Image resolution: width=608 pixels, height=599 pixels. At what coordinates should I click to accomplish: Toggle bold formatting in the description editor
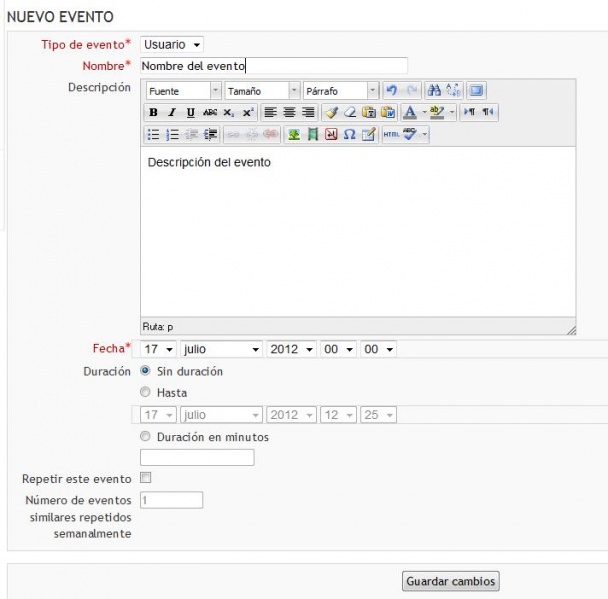[153, 113]
